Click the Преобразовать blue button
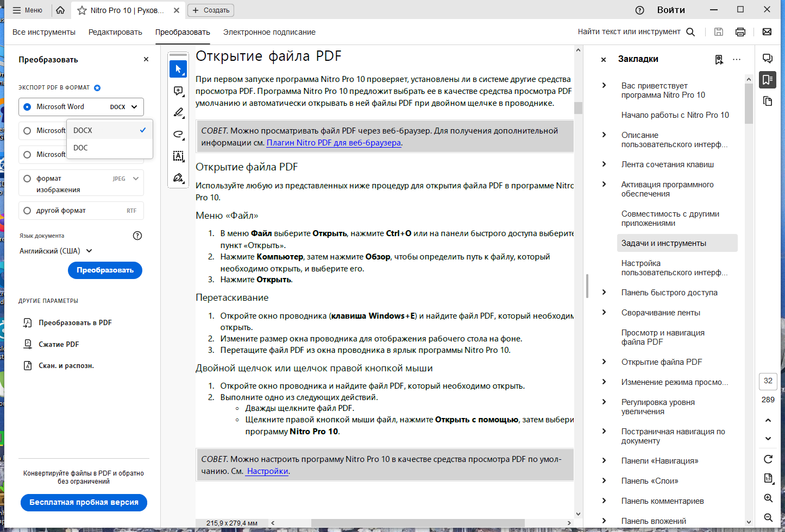 click(x=105, y=270)
